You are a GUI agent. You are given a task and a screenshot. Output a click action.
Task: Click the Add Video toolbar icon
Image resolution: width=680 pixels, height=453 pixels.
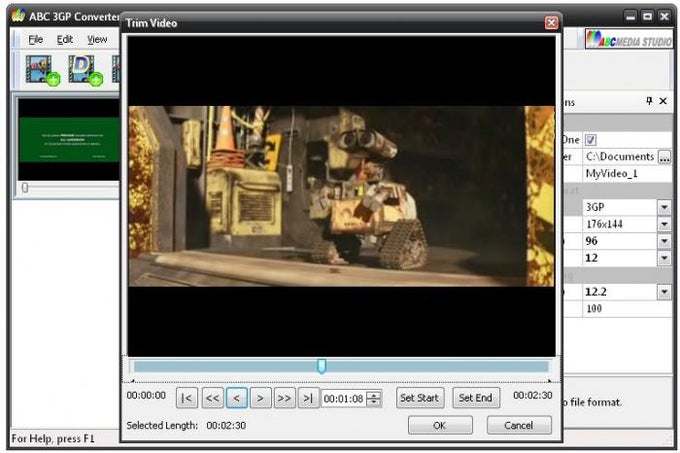click(x=42, y=70)
